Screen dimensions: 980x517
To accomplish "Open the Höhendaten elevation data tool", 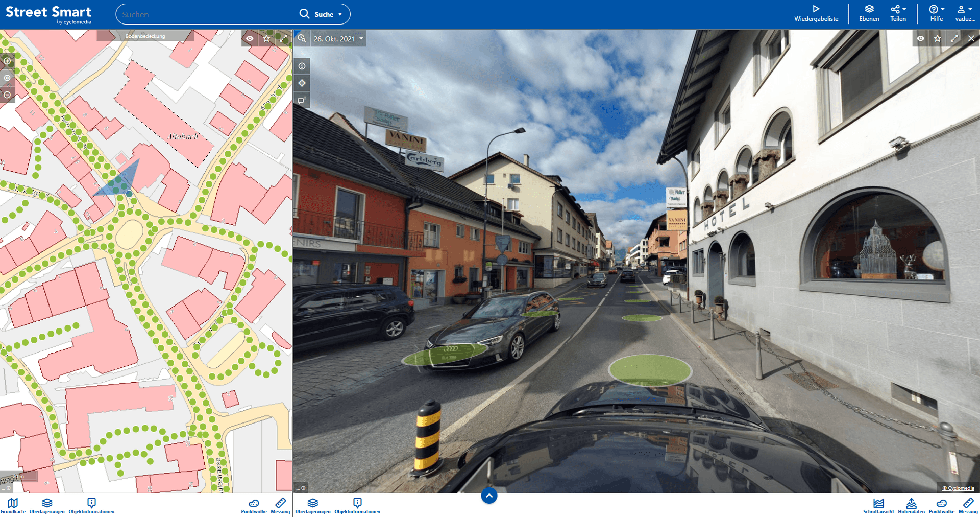I will 911,505.
